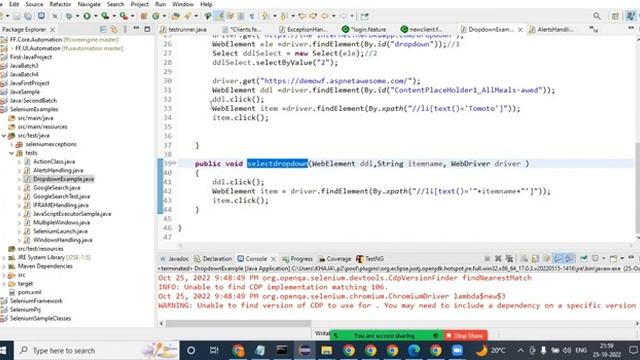Click Remove All Terminated Launches icon
Image resolution: width=640 pixels, height=360 pixels.
509,258
